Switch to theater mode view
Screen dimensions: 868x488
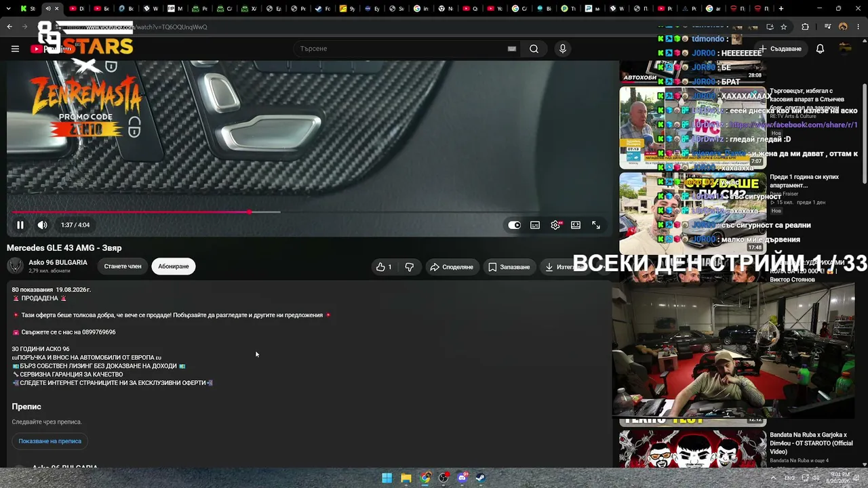point(576,225)
